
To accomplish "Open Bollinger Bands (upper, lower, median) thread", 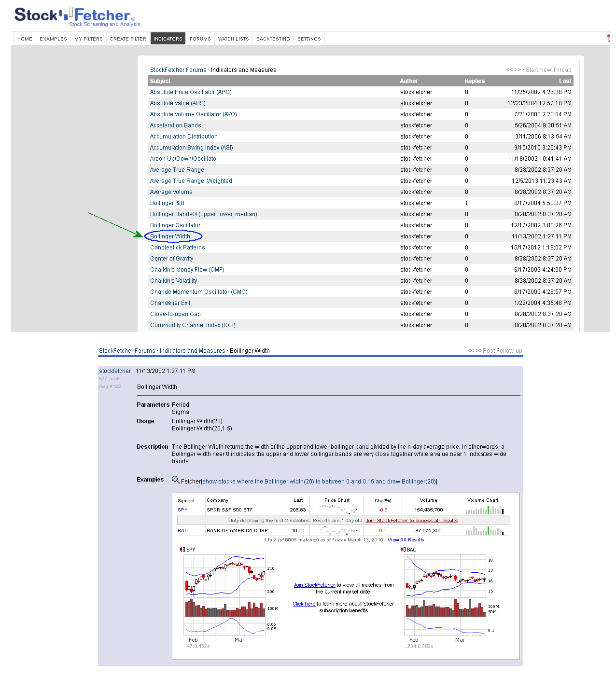I will [203, 214].
